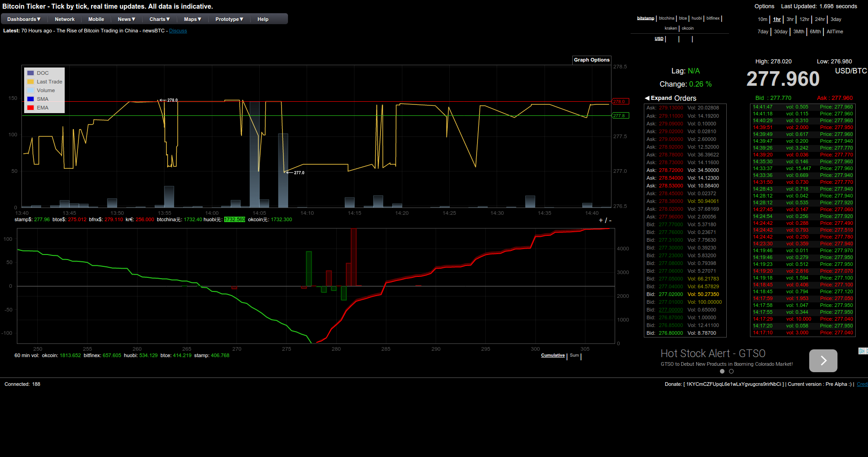This screenshot has height=457, width=868.
Task: Click the AdChoices icon
Action: pyautogui.click(x=863, y=351)
